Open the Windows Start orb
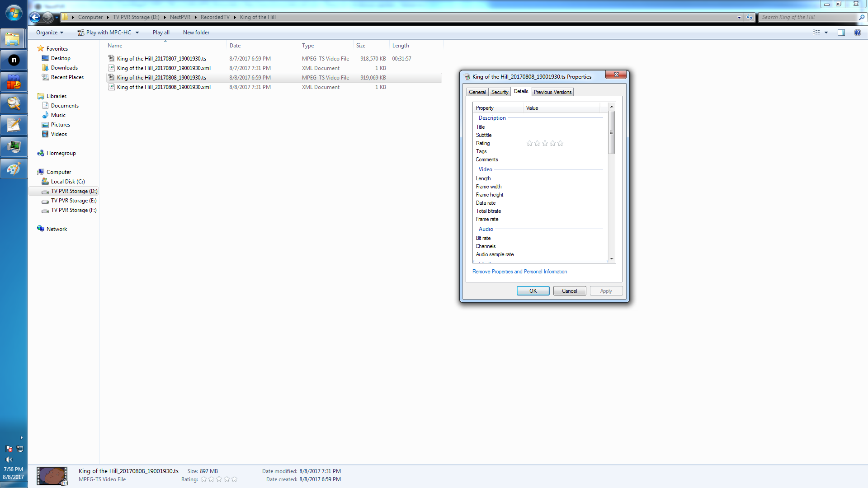The height and width of the screenshot is (488, 868). pos(14,13)
